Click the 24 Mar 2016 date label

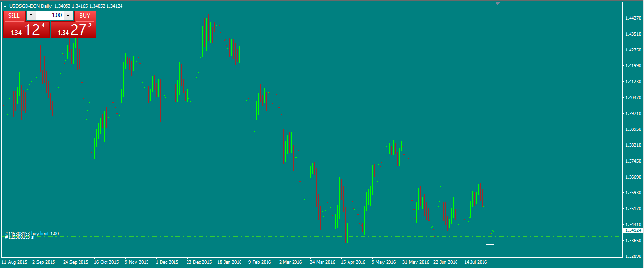322,263
